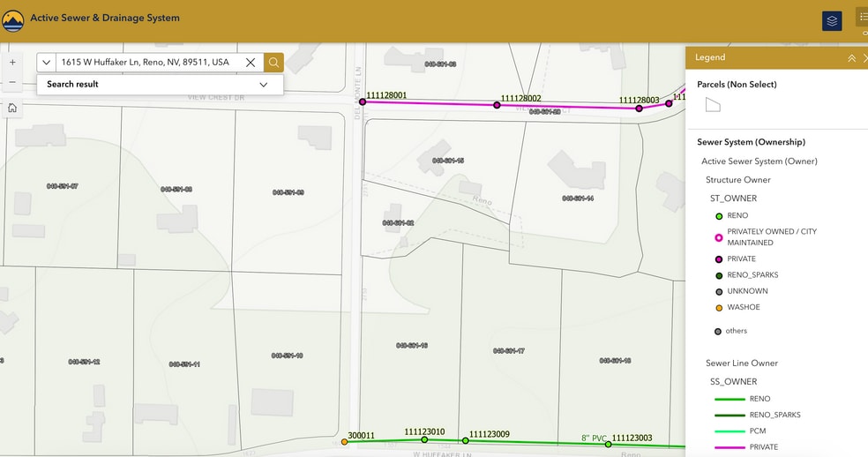
Task: Click the UNKNOWN gray circle legend symbol
Action: [x=719, y=291]
